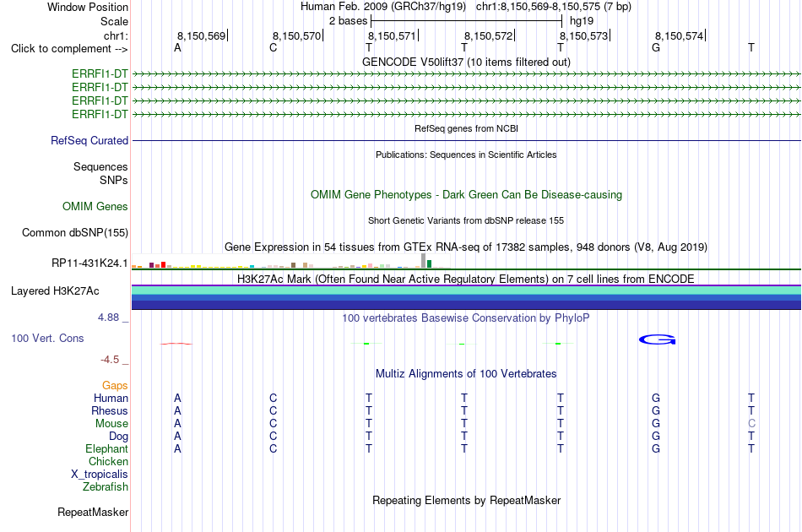Open the GTEx Gene Expression in 54 tissues title
This screenshot has height=532, width=802.
point(466,247)
